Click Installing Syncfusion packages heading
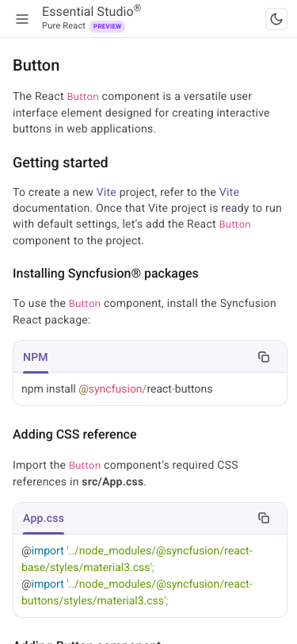 coord(105,273)
